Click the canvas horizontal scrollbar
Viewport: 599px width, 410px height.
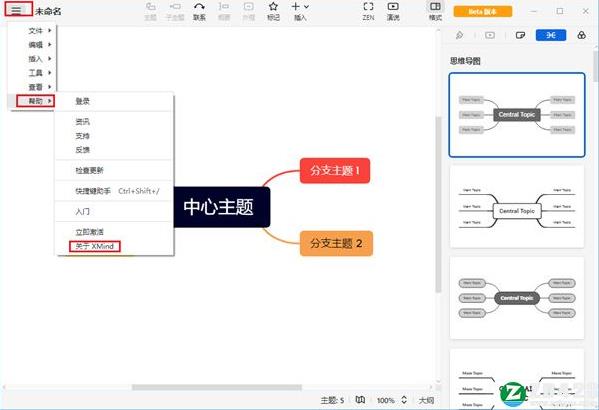[217, 387]
